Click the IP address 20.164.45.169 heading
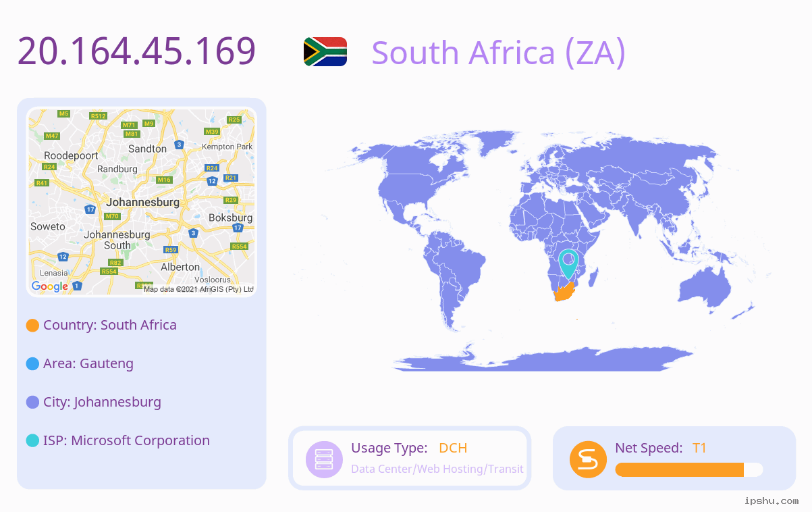Image resolution: width=812 pixels, height=512 pixels. point(137,51)
